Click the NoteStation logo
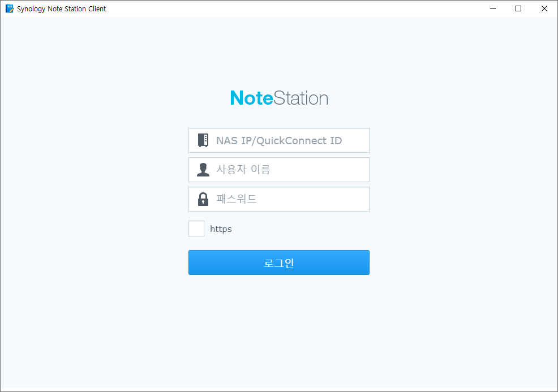Viewport: 558px width, 392px height. click(279, 98)
